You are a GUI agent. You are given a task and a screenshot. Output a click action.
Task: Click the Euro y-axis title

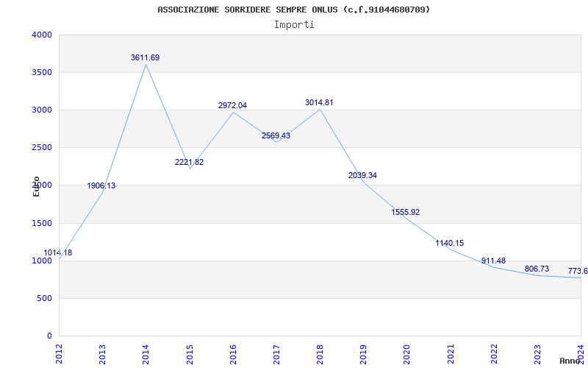pyautogui.click(x=36, y=187)
